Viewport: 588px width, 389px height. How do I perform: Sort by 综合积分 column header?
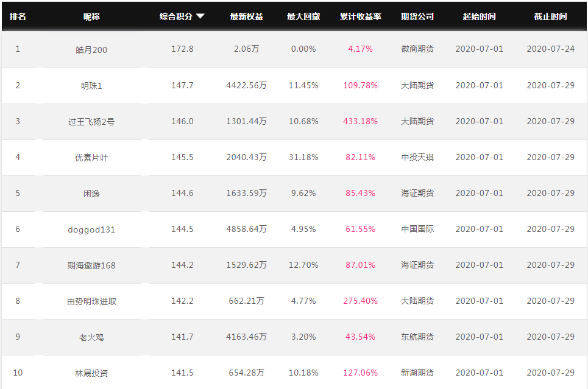[x=176, y=16]
